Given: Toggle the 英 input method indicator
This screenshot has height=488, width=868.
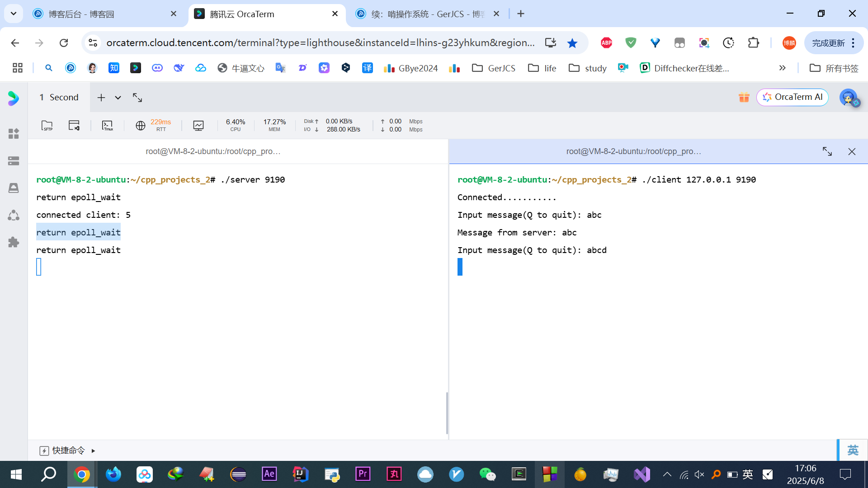Looking at the screenshot, I should click(853, 450).
